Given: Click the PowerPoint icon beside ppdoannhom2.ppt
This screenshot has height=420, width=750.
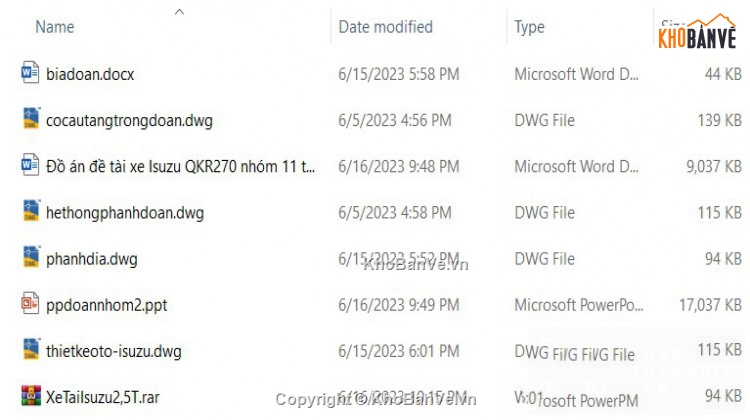Looking at the screenshot, I should [x=30, y=303].
